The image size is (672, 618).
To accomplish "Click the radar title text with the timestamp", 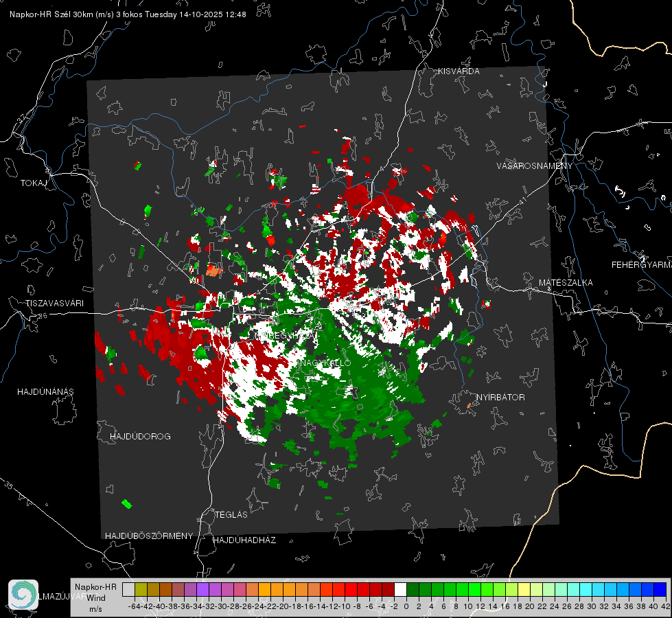I will [128, 14].
